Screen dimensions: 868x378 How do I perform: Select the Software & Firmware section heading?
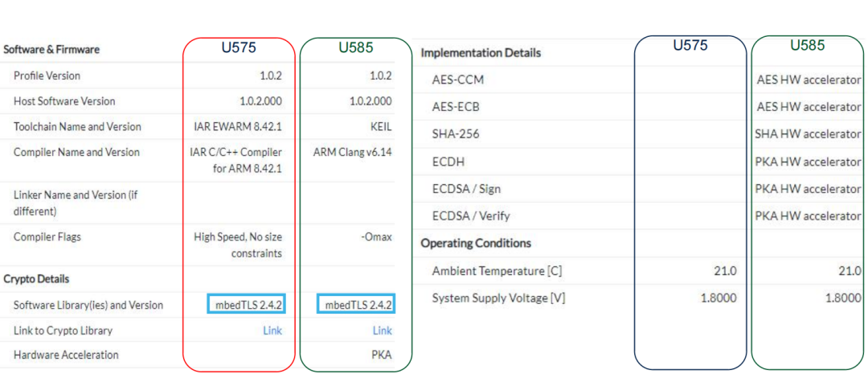coord(51,49)
